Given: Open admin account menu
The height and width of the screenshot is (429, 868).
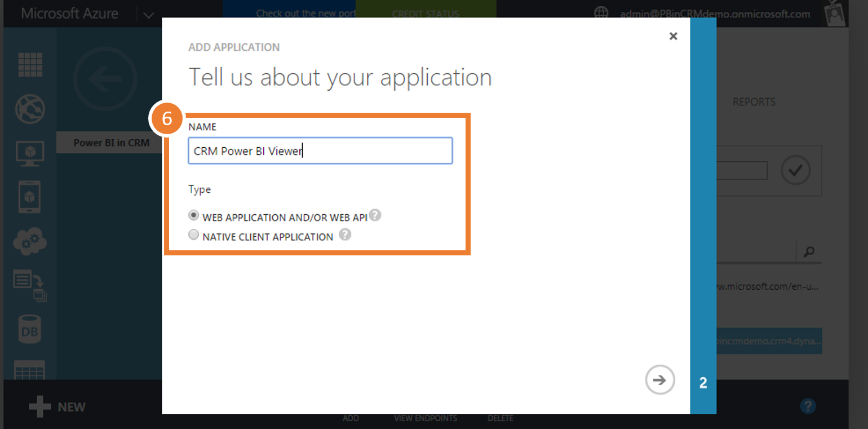Looking at the screenshot, I should pyautogui.click(x=715, y=14).
